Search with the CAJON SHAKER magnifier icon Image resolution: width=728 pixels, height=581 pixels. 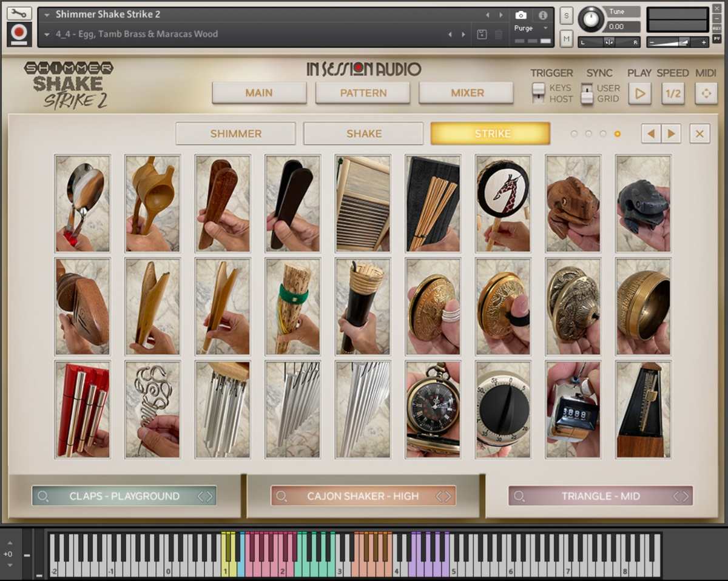click(x=281, y=496)
